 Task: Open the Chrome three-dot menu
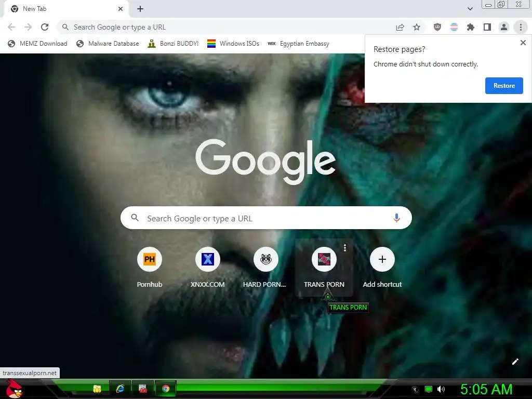click(x=521, y=27)
